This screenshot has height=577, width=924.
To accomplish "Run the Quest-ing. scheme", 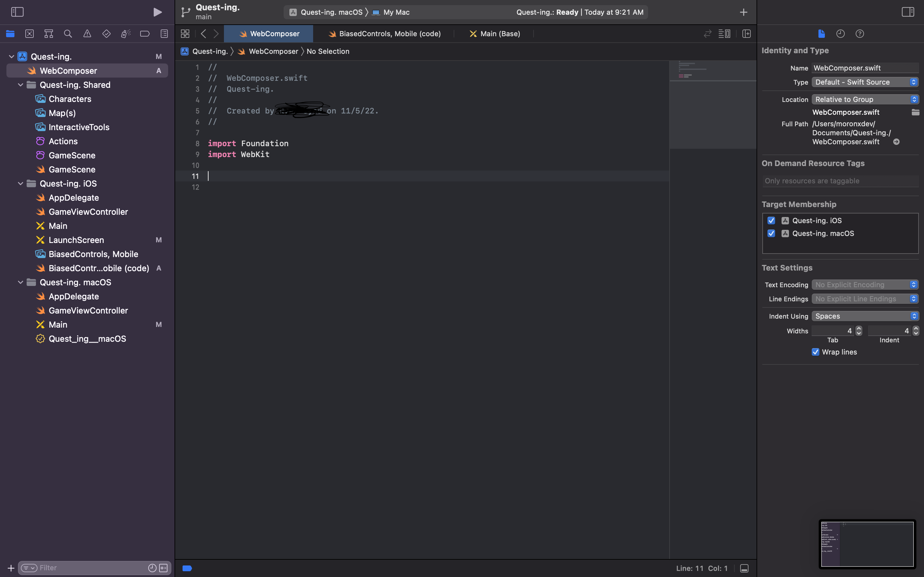I will tap(157, 12).
